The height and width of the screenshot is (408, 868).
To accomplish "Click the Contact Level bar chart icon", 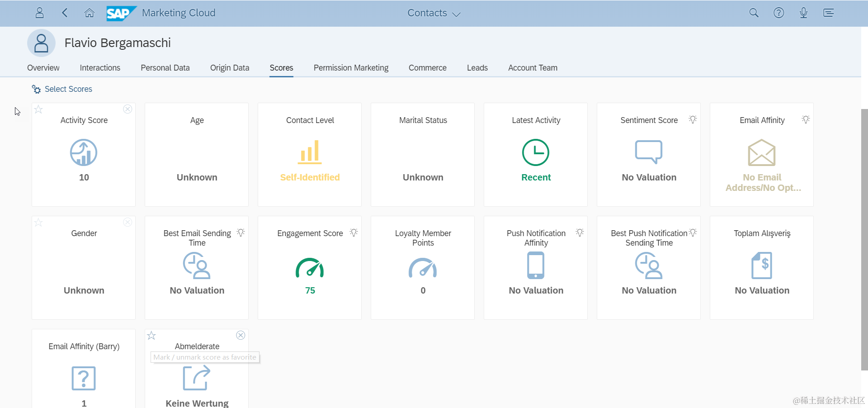I will (x=310, y=152).
